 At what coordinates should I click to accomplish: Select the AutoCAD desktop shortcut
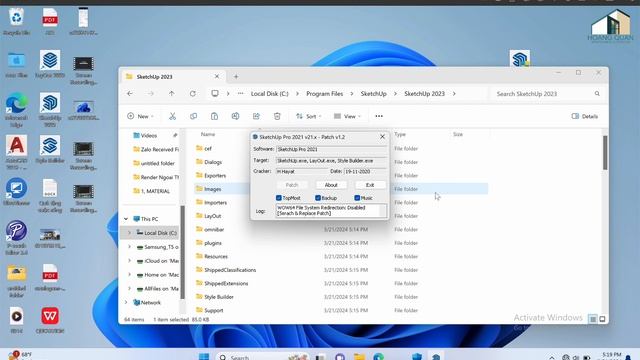(16, 152)
